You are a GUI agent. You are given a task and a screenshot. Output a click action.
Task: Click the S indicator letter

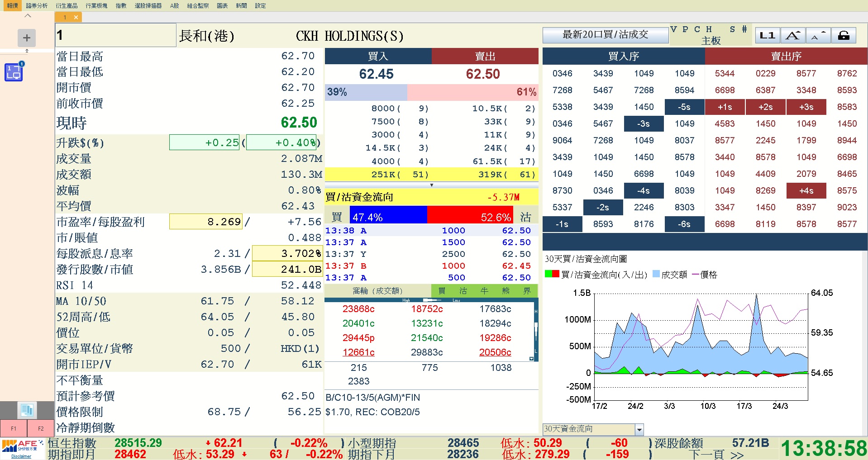(x=732, y=29)
